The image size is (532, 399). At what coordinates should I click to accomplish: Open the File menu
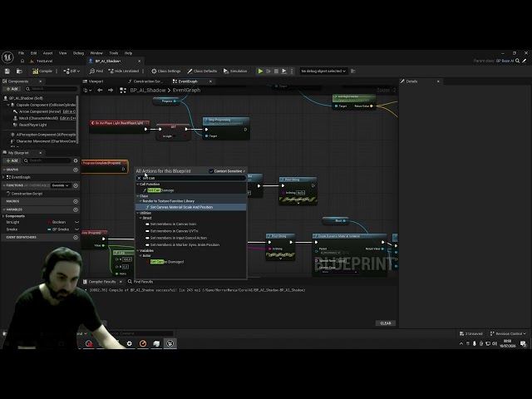pos(21,53)
